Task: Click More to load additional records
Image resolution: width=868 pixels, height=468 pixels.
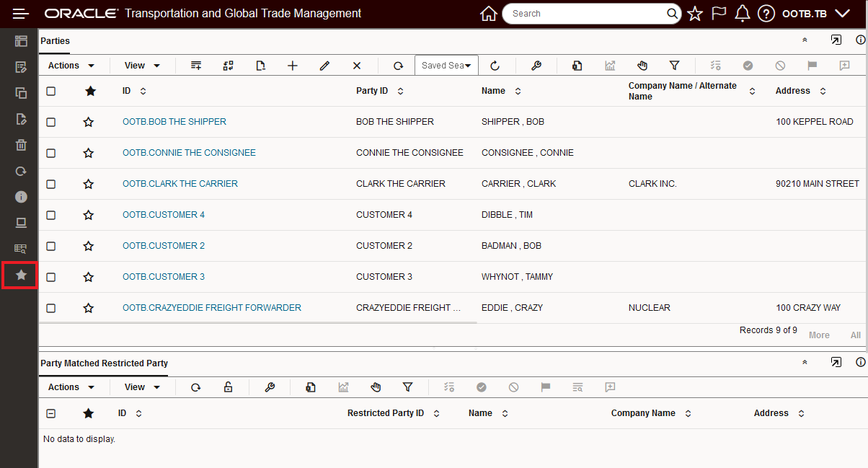Action: pos(819,335)
